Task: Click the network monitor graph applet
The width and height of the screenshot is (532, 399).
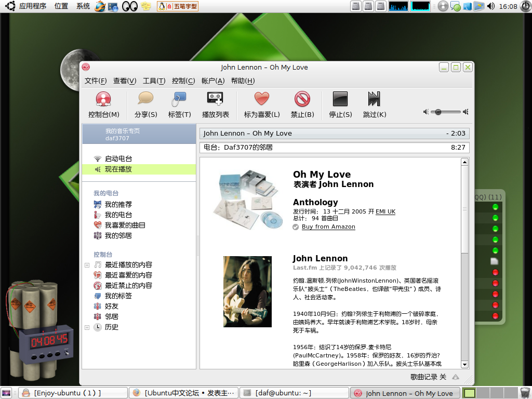Action: pyautogui.click(x=420, y=6)
